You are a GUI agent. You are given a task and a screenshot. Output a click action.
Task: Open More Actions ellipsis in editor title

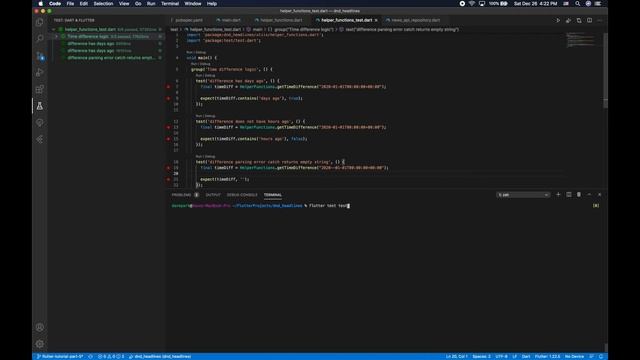[600, 20]
